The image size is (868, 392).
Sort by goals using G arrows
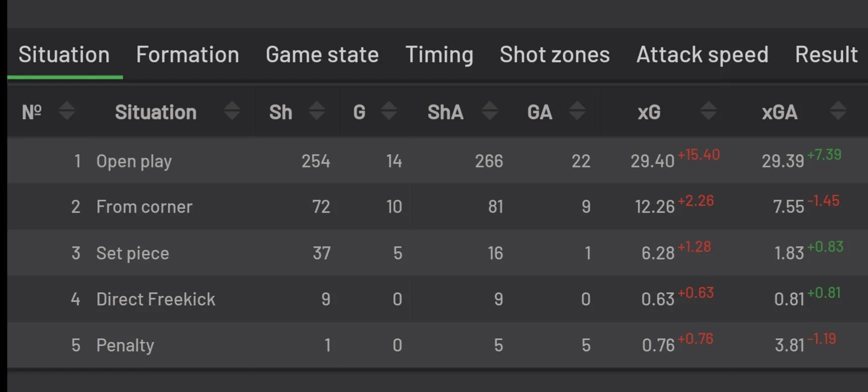388,111
